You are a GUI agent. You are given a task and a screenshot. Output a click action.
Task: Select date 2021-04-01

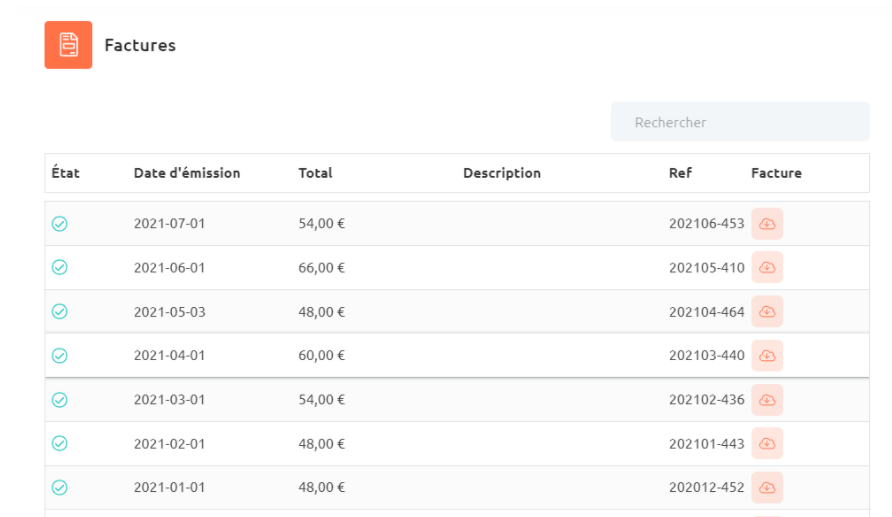click(170, 355)
